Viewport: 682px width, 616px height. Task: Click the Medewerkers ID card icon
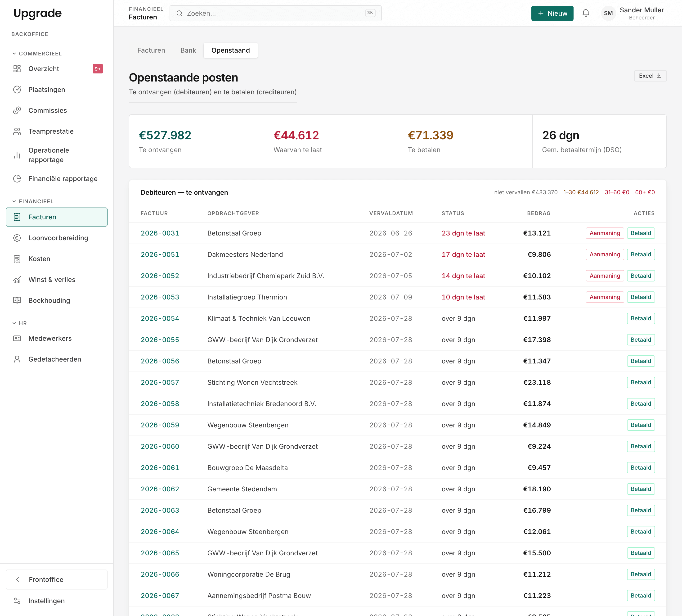click(x=17, y=339)
